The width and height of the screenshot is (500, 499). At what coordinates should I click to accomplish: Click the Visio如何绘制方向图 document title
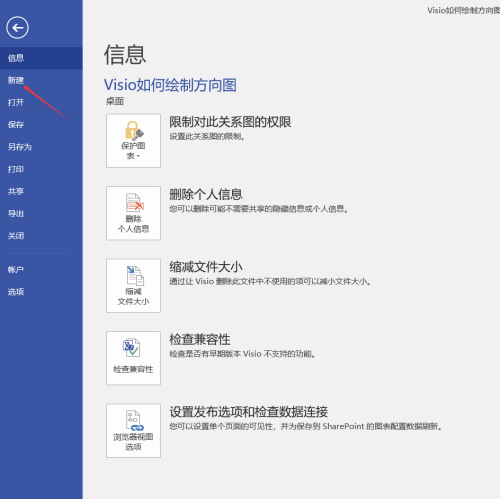(170, 85)
